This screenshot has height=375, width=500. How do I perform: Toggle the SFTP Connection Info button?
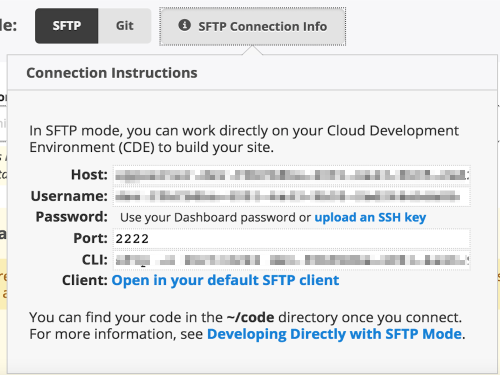(253, 26)
